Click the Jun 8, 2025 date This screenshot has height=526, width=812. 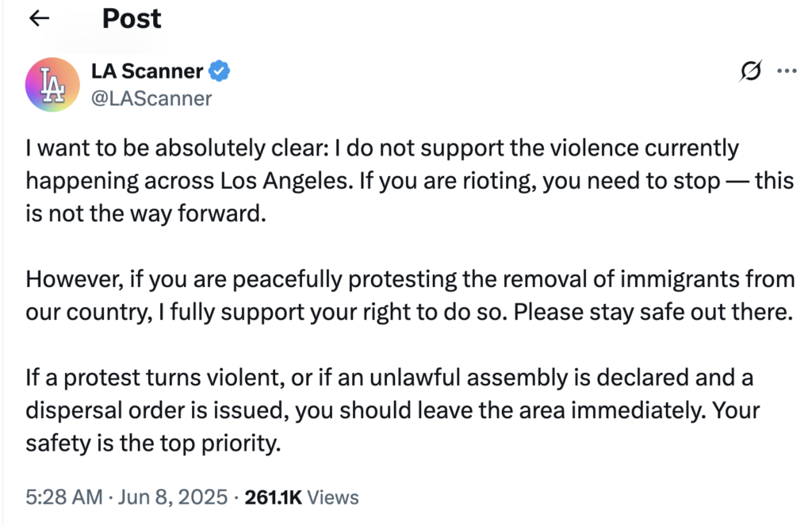click(x=172, y=497)
